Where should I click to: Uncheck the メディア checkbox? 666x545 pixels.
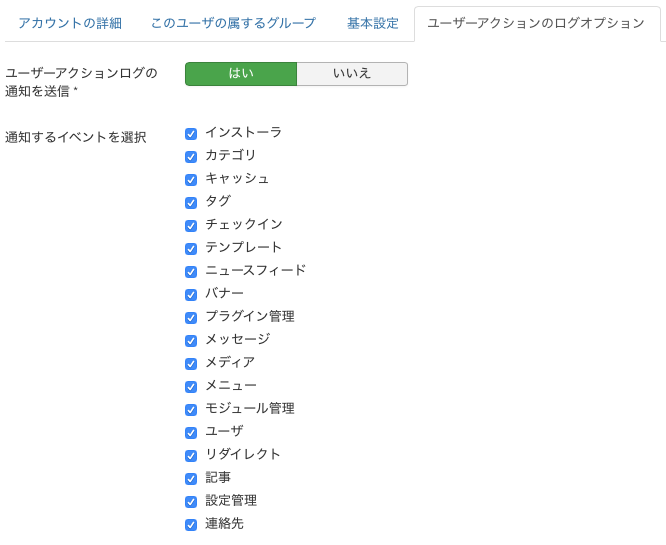(191, 363)
